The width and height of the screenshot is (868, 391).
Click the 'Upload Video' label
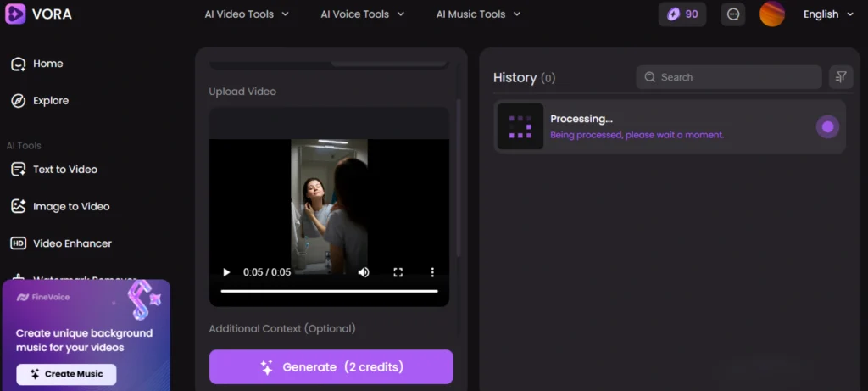tap(242, 92)
